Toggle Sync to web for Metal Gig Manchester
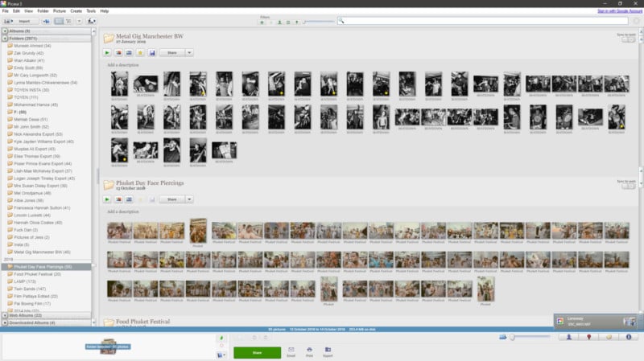The height and width of the screenshot is (361, 644). click(x=628, y=39)
